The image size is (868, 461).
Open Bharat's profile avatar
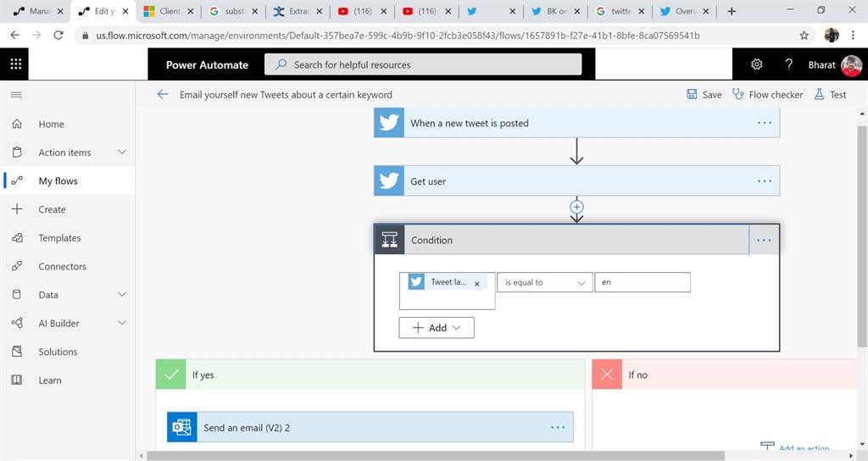click(x=851, y=64)
